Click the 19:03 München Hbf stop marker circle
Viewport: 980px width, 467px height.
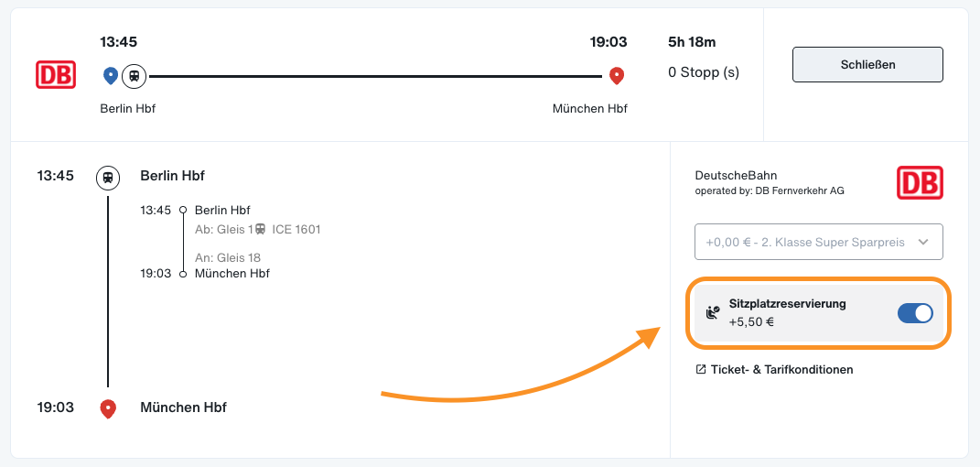pos(183,274)
